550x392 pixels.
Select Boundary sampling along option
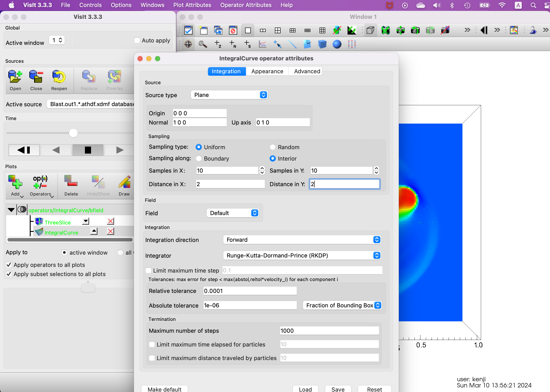click(199, 158)
